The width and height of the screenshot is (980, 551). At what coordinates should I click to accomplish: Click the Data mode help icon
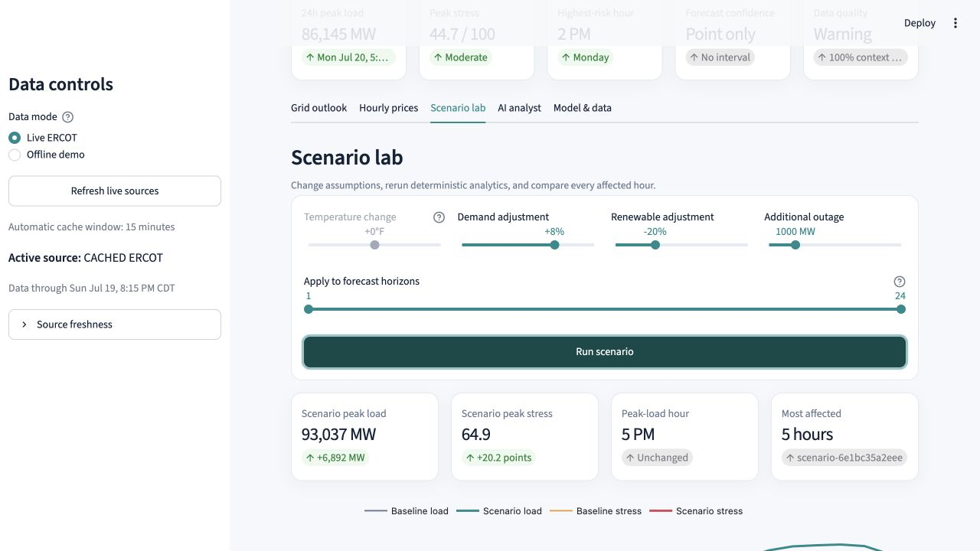(x=67, y=117)
